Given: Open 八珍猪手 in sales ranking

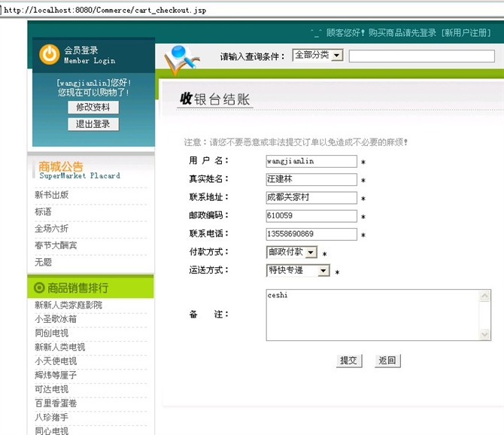Looking at the screenshot, I should click(52, 418).
